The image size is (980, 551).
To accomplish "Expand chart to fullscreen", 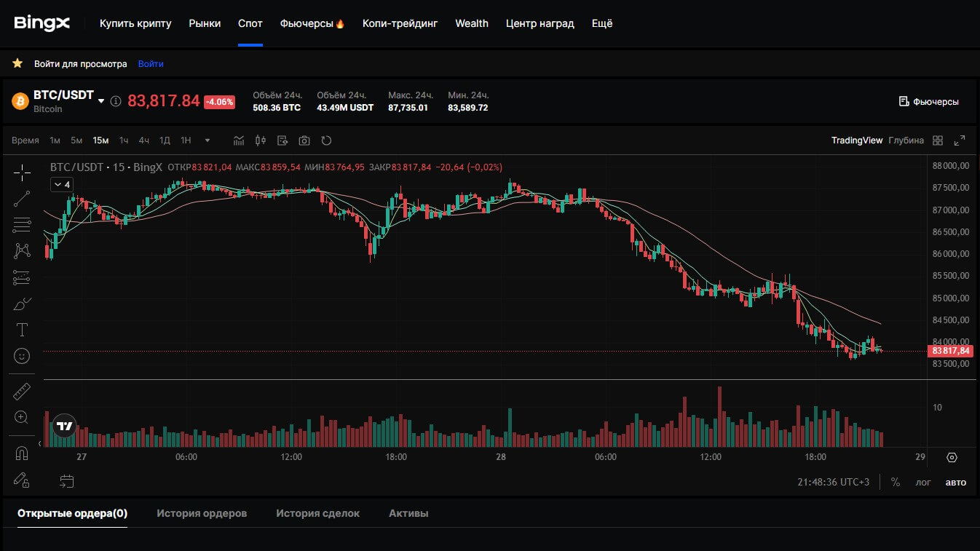I will point(960,140).
